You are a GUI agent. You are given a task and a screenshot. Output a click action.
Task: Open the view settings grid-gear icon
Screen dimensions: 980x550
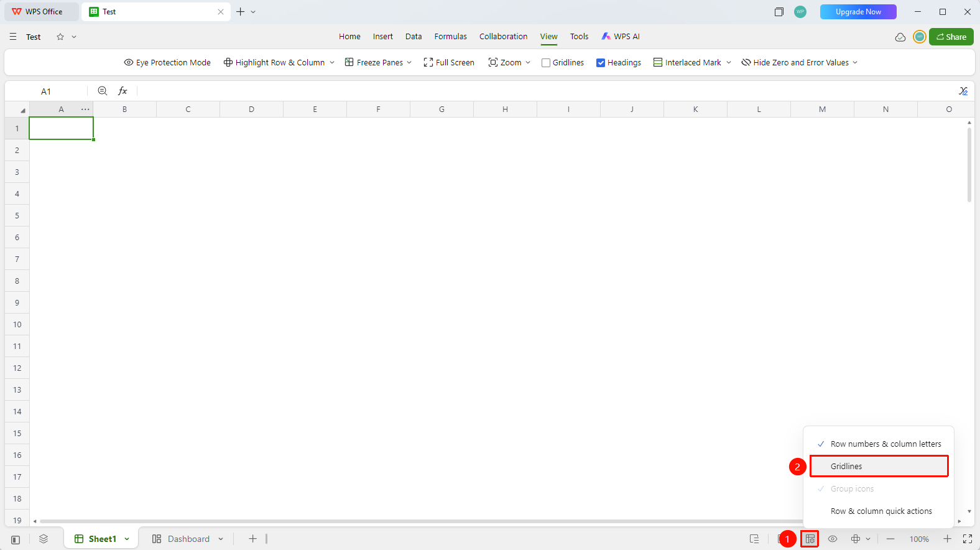click(810, 539)
